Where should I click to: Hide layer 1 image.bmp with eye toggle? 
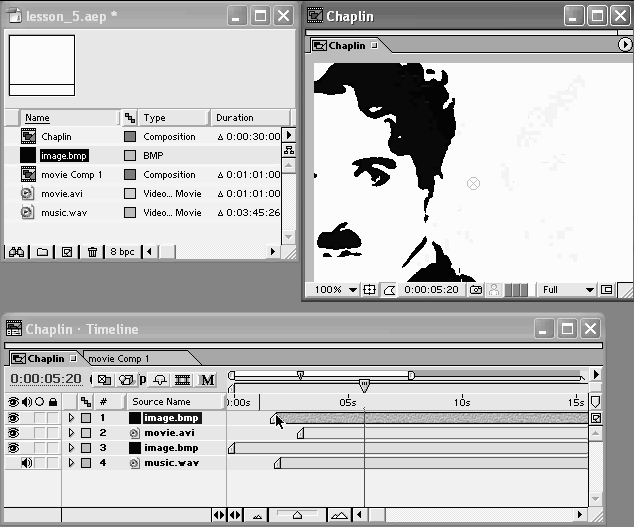click(14, 418)
